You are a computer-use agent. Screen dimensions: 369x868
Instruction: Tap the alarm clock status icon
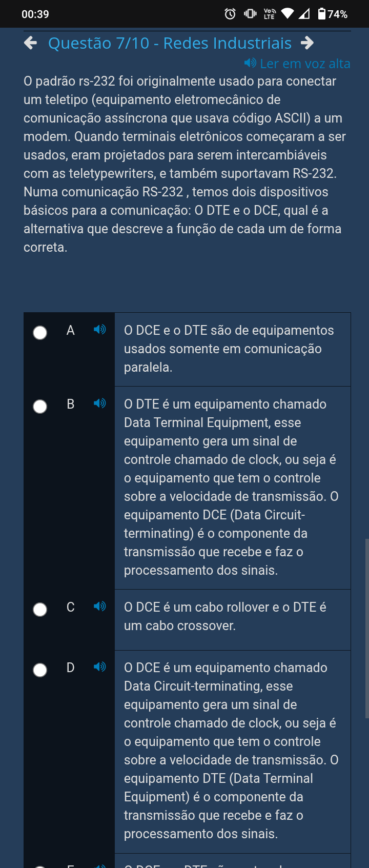[x=231, y=14]
